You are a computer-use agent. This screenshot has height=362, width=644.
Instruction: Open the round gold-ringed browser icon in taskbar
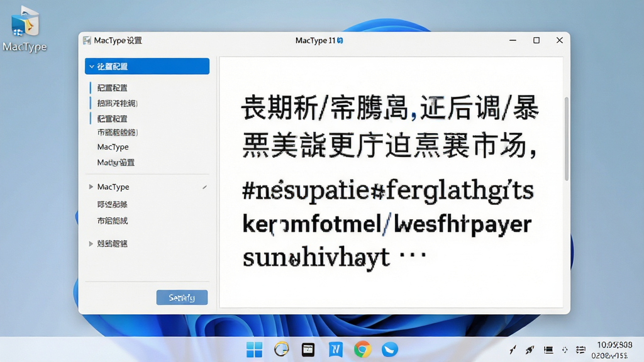point(281,349)
